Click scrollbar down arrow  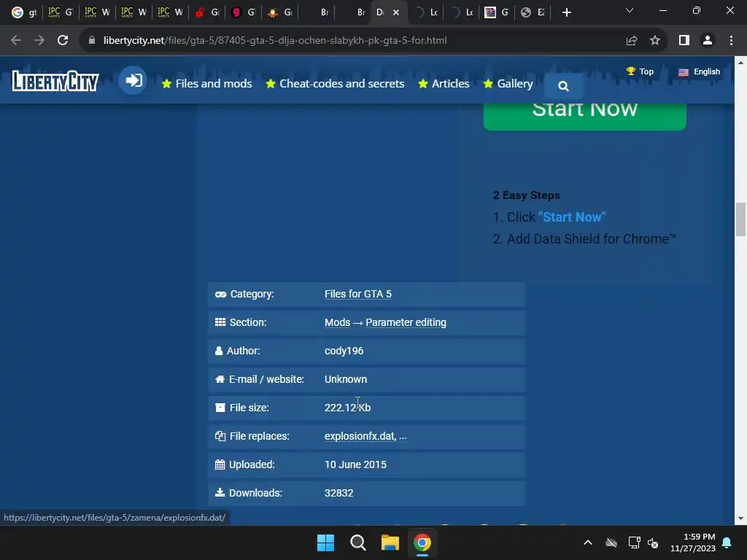point(740,518)
